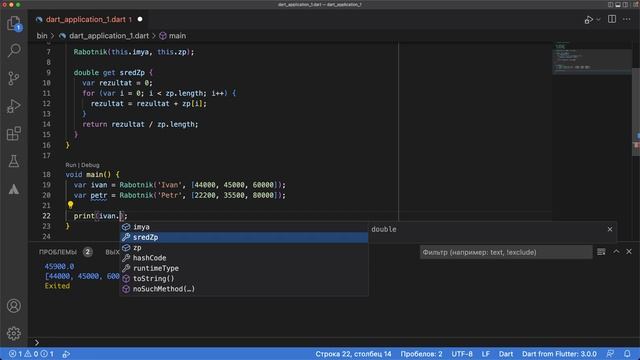Click Dart from Flutter: 3.0.0 status item

coord(559,354)
